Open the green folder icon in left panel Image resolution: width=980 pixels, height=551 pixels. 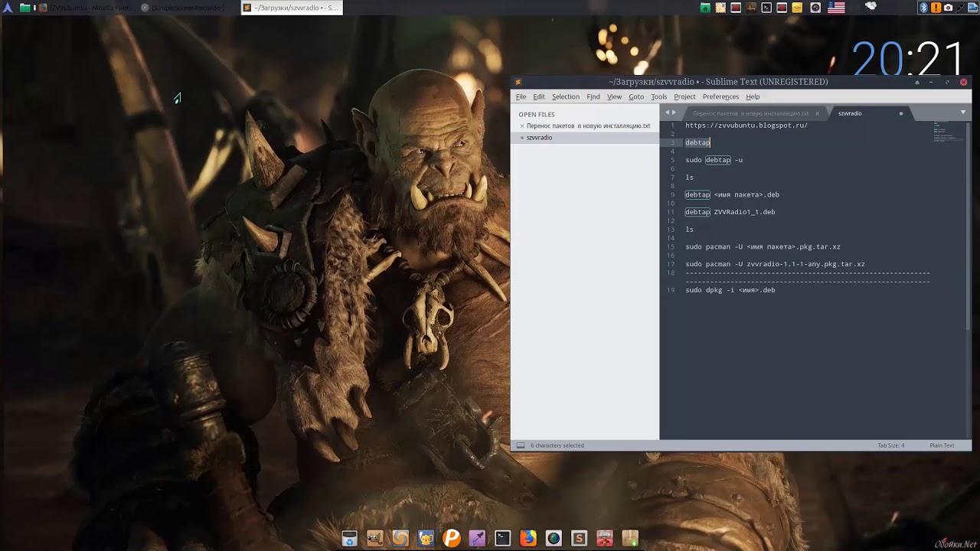[25, 8]
